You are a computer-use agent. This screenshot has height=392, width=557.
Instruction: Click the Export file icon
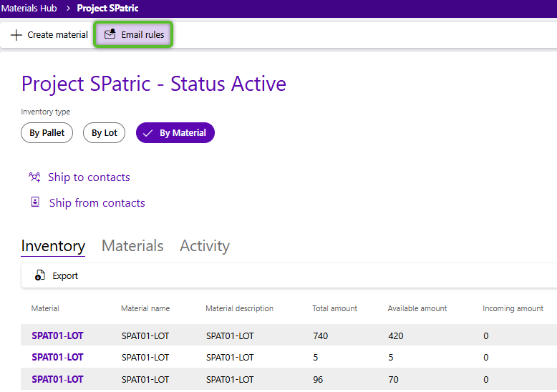click(x=41, y=275)
